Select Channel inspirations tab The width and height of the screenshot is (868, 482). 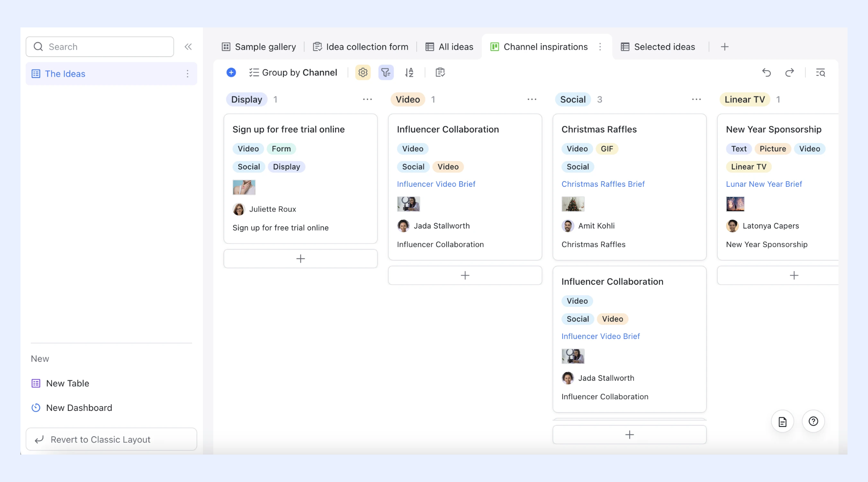(539, 47)
